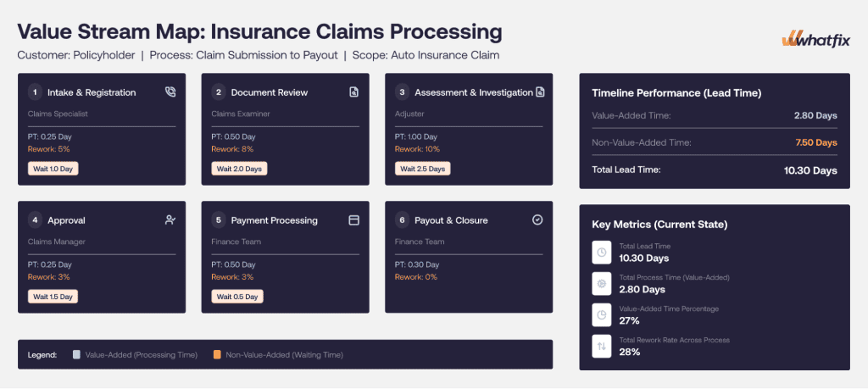The image size is (868, 389).
Task: Click step number 2 circle on Document Review
Action: pyautogui.click(x=219, y=92)
